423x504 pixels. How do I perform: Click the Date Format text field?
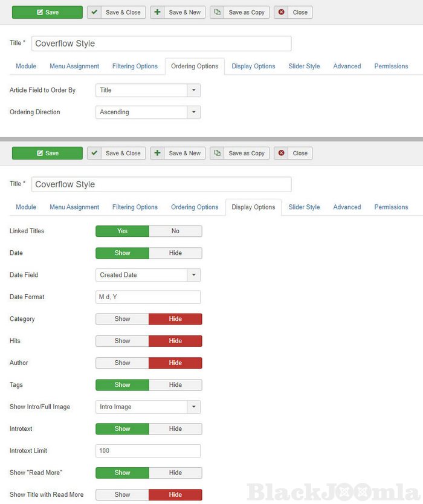(x=148, y=297)
